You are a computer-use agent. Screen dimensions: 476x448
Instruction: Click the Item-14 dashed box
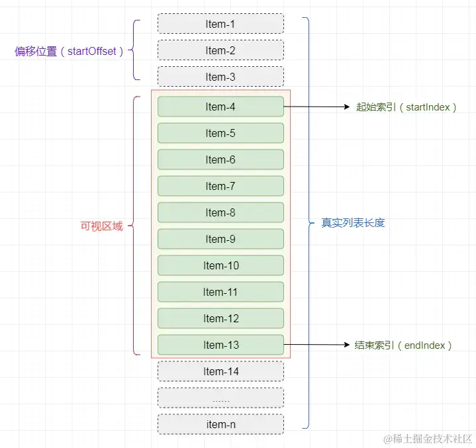(x=220, y=371)
